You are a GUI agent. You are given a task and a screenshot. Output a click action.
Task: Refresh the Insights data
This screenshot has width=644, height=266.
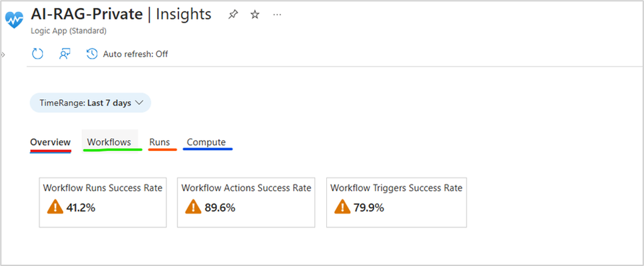[38, 54]
